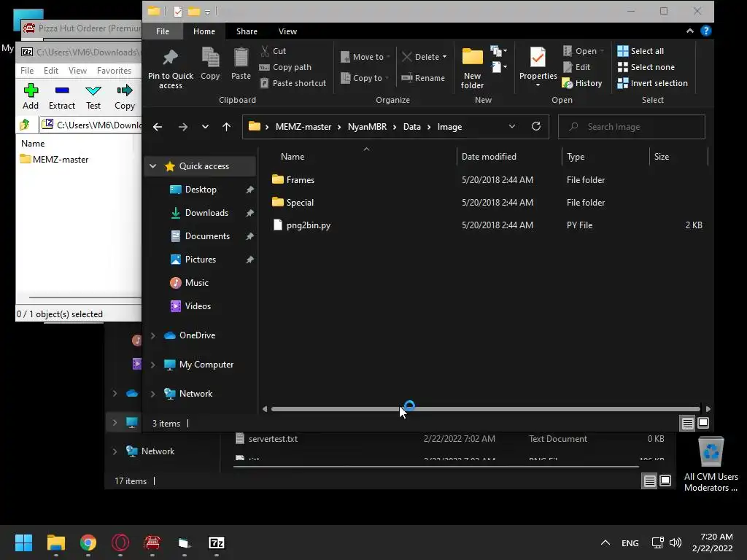Collapse the Quick access tree node
747x560 pixels.
coord(152,166)
